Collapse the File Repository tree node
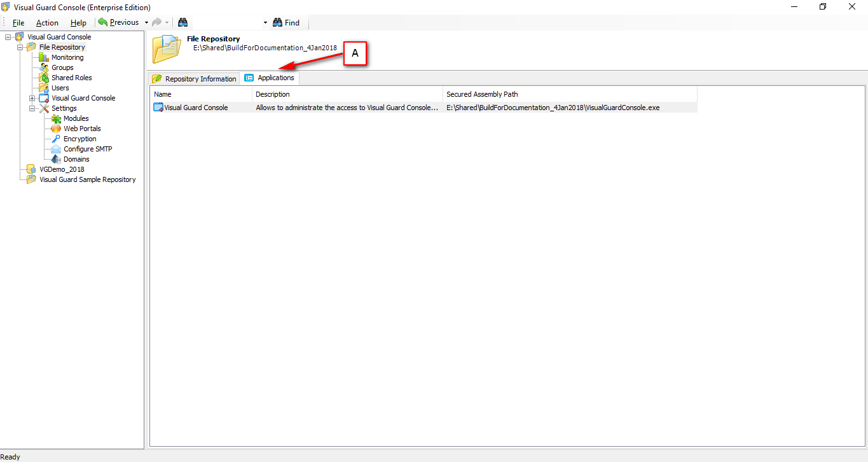868x462 pixels. (x=20, y=47)
